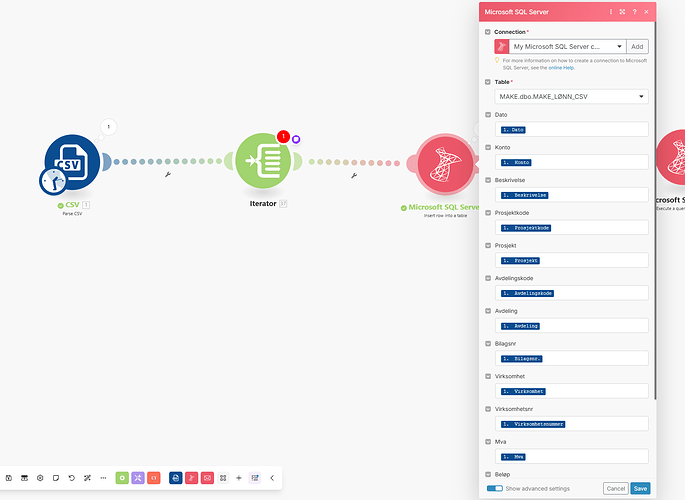
Task: Click the wrench between Iterator and SQL Server
Action: pos(354,176)
